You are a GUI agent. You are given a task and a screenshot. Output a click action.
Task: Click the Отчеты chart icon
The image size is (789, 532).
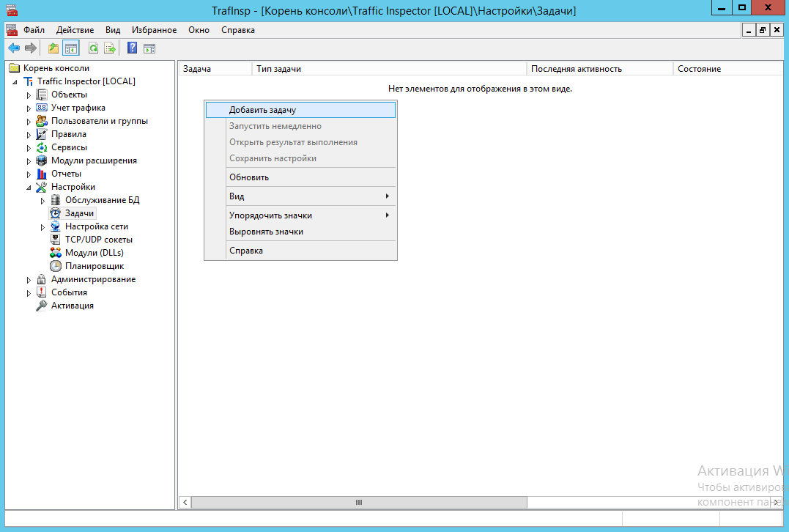(42, 174)
